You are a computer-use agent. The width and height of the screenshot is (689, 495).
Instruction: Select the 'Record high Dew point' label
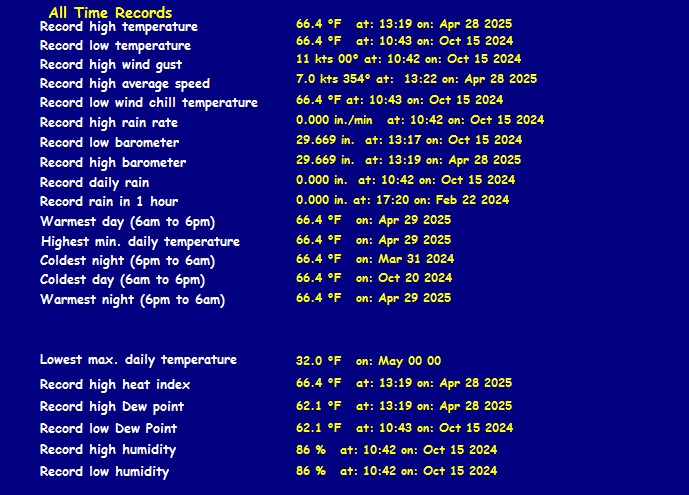pos(112,407)
